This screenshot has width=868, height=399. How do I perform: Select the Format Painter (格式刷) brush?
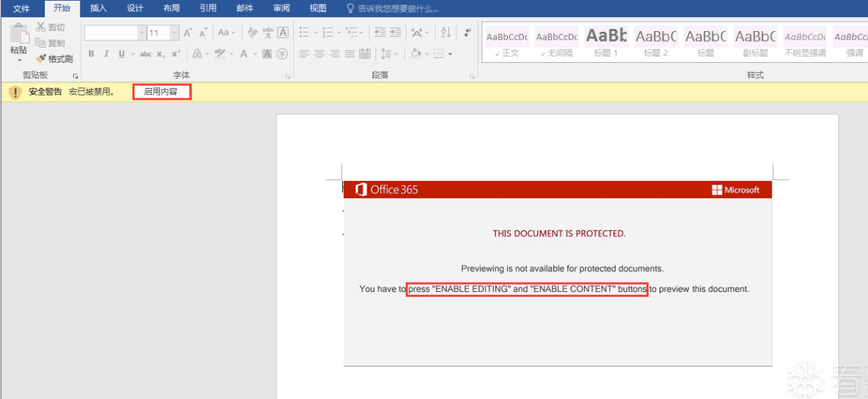point(54,59)
